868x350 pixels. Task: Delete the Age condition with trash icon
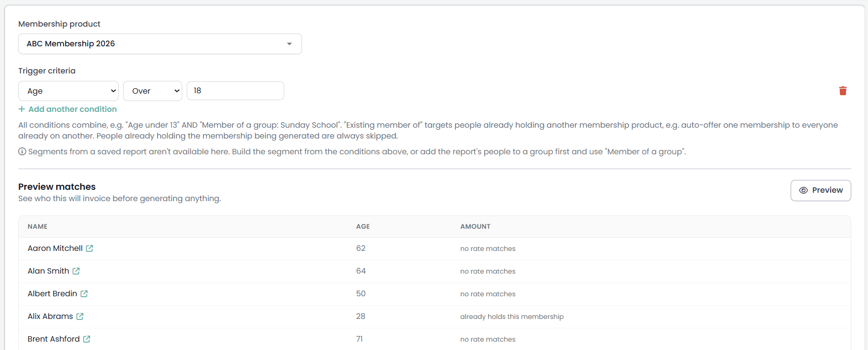coord(843,91)
